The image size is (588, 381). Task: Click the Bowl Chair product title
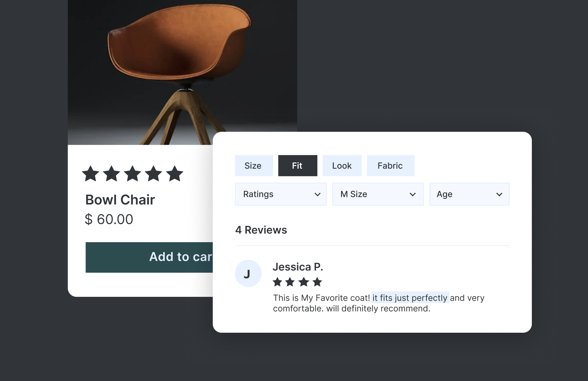pos(120,200)
